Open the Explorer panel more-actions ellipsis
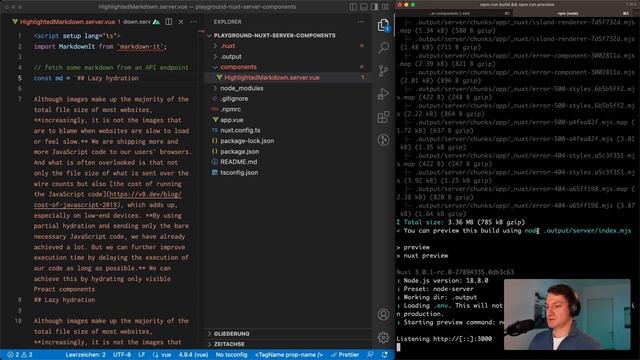The height and width of the screenshot is (360, 640). click(x=361, y=22)
